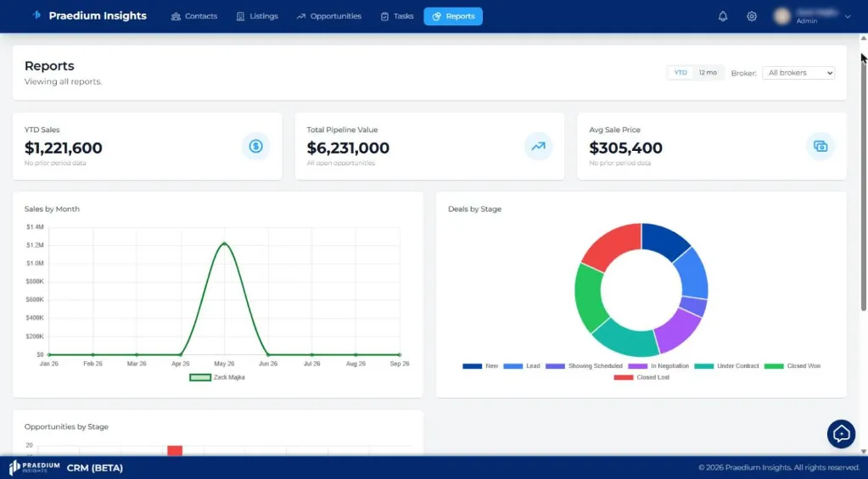
Task: Click the purple In Negotiation donut segment
Action: click(x=678, y=330)
